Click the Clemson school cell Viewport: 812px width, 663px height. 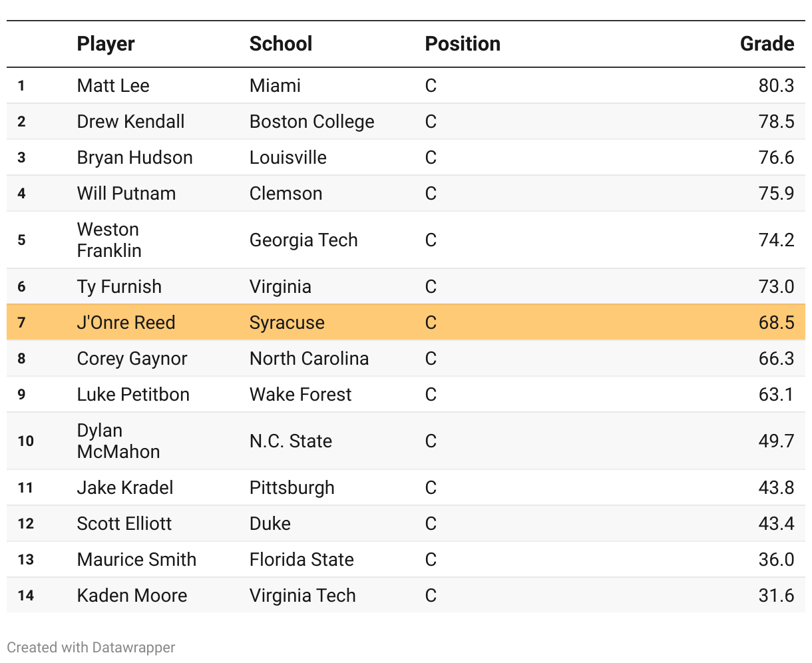(x=286, y=194)
